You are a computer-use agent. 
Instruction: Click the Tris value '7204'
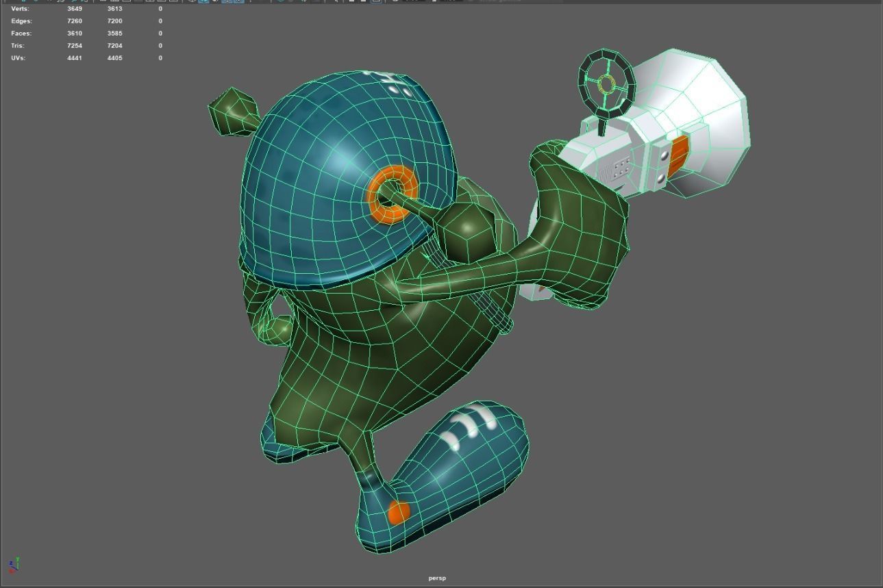(x=114, y=46)
